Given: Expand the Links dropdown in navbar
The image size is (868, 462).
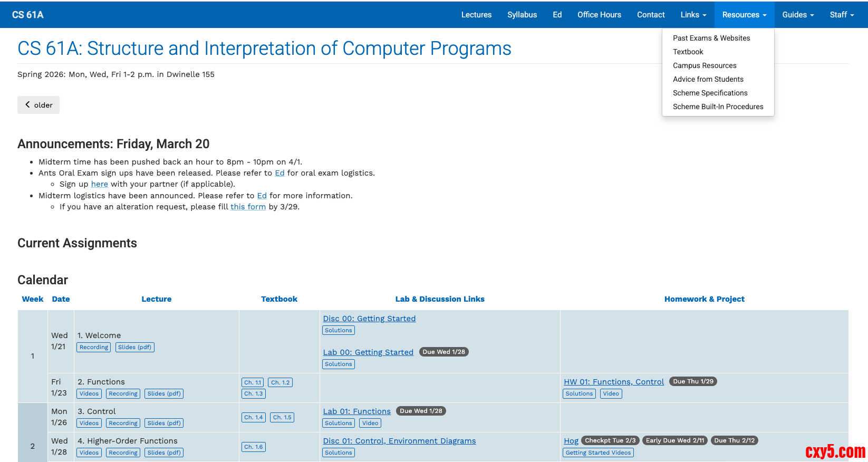Looking at the screenshot, I should [693, 15].
